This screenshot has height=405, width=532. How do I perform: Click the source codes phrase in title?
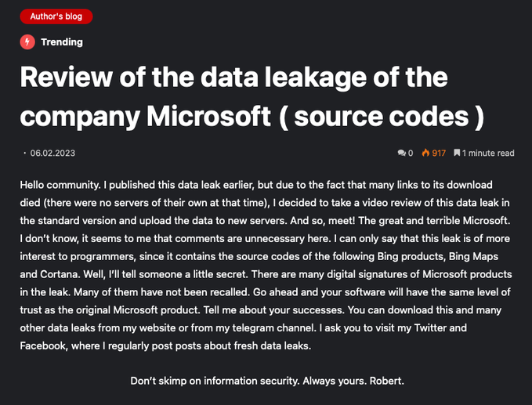coord(382,117)
